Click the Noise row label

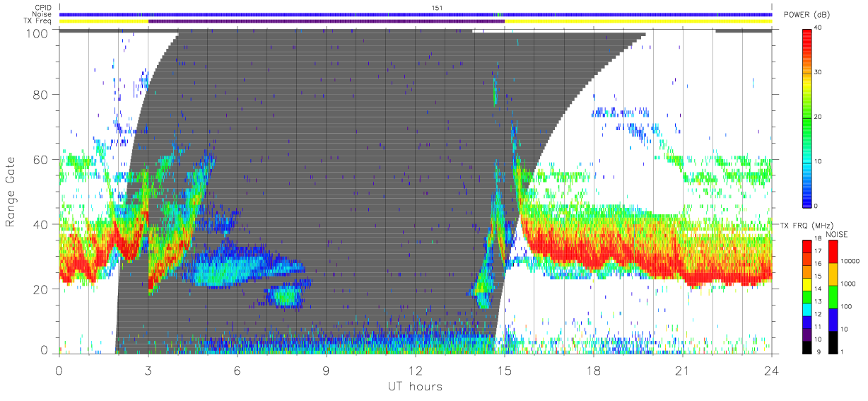(42, 15)
